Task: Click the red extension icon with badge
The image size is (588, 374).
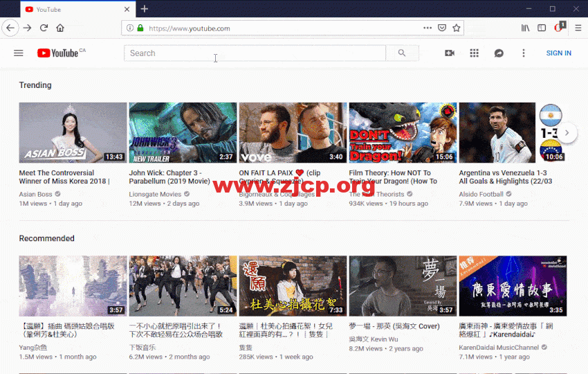Action: coord(559,27)
